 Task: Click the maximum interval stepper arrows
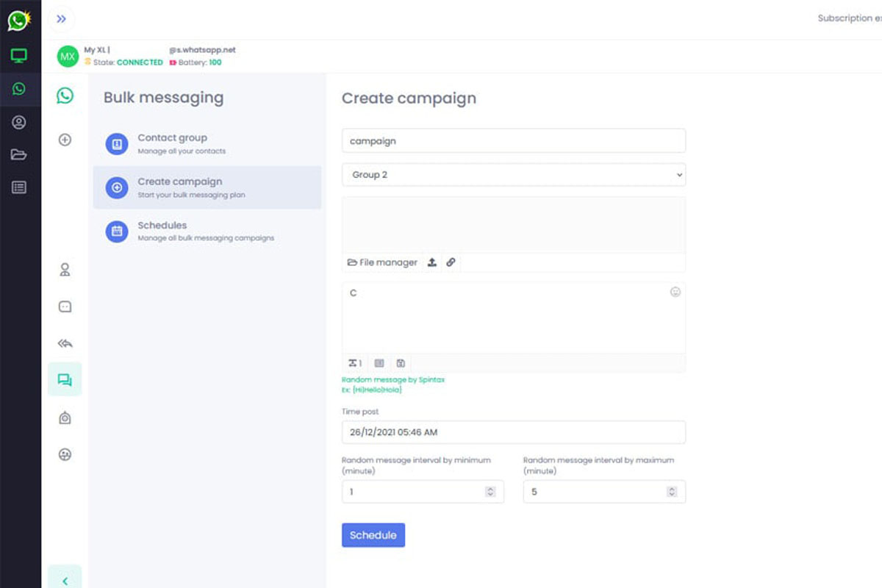point(671,492)
